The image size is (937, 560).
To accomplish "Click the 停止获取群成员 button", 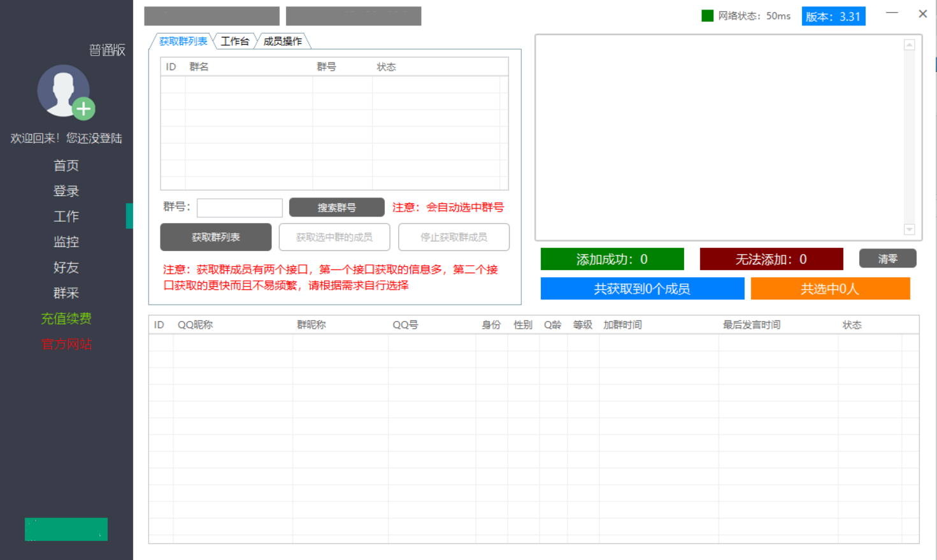I will point(454,237).
